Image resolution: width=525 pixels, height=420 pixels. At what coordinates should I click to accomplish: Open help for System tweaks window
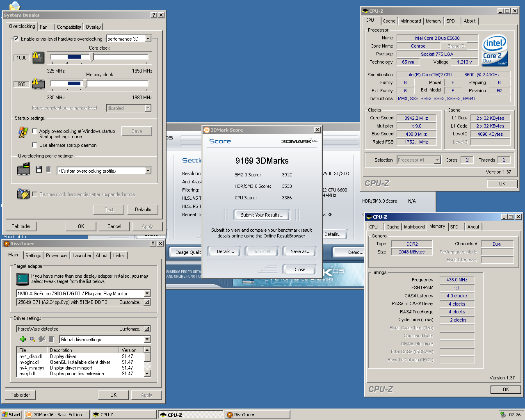(x=154, y=15)
